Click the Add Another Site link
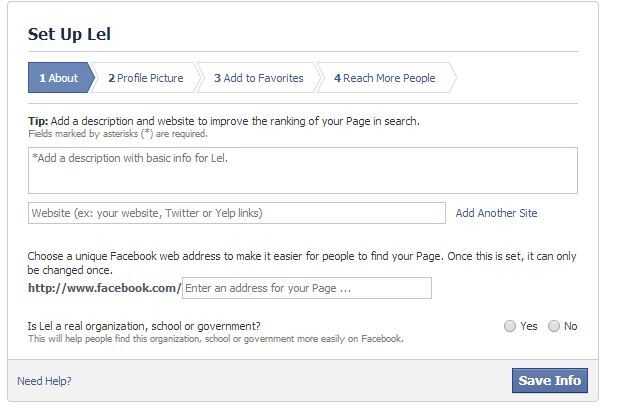 [496, 213]
